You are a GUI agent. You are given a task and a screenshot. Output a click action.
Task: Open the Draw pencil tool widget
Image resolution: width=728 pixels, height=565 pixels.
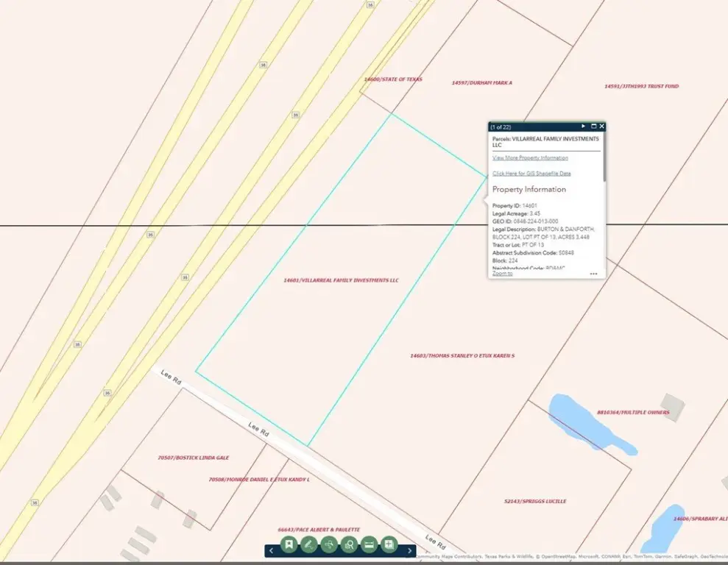tap(308, 544)
